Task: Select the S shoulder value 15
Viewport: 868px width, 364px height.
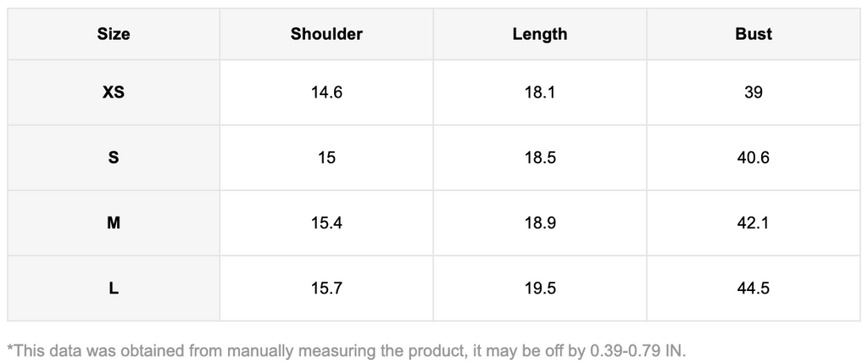Action: [326, 158]
